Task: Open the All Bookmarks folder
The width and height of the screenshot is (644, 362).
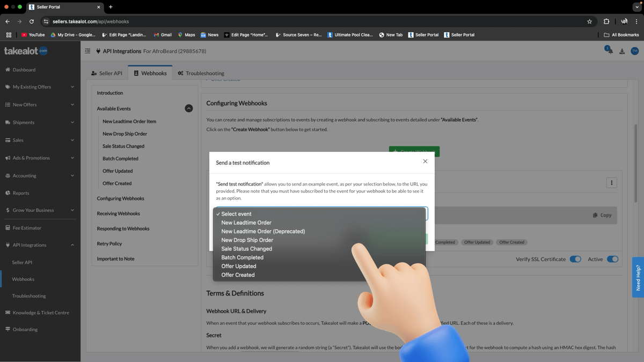Action: 621,35
